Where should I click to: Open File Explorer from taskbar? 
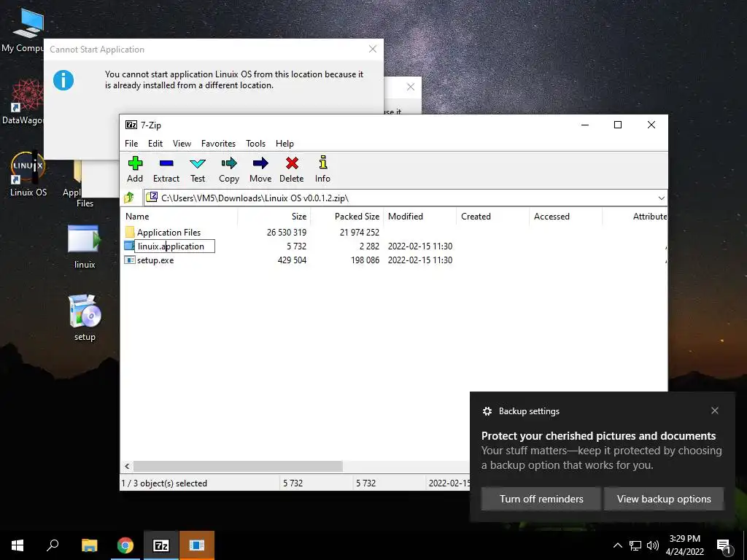[89, 545]
